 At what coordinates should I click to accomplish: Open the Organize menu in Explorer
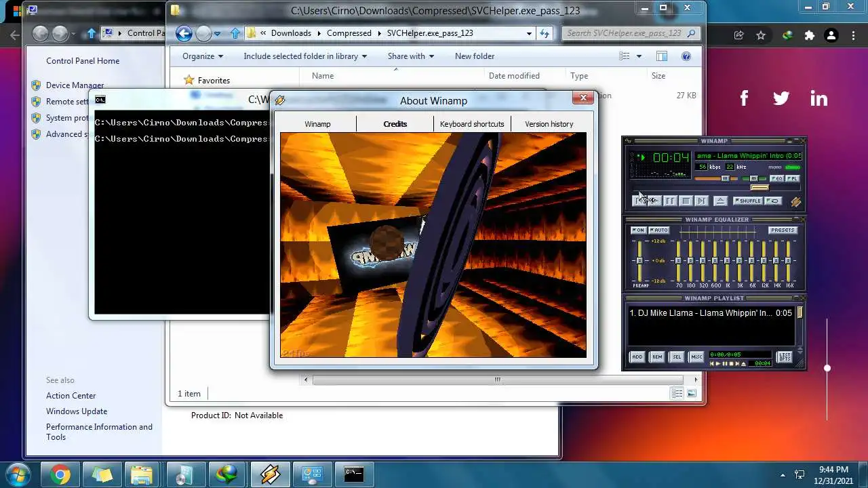coord(202,56)
